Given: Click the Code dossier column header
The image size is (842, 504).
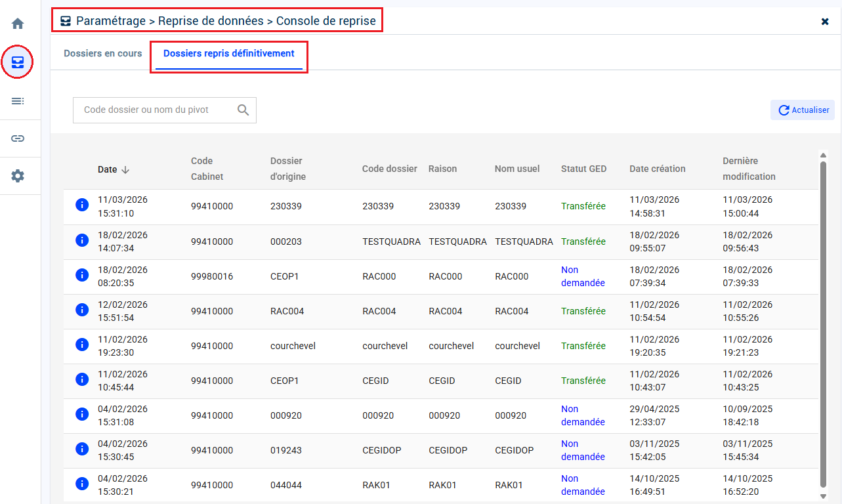Looking at the screenshot, I should [390, 169].
